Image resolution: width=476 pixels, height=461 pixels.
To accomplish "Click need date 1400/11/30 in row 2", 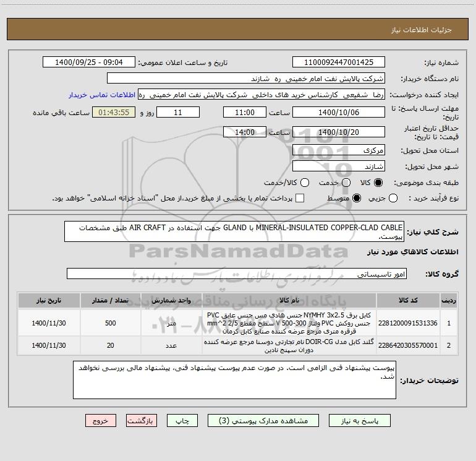I will pos(49,345).
